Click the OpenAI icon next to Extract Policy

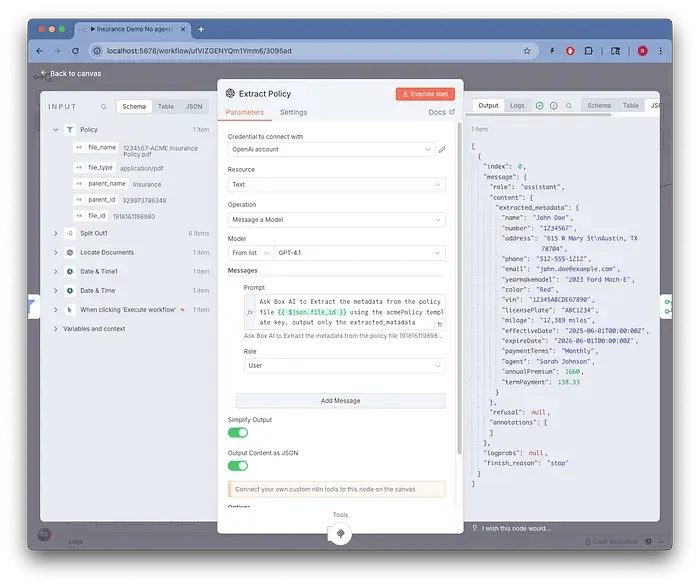tap(230, 93)
